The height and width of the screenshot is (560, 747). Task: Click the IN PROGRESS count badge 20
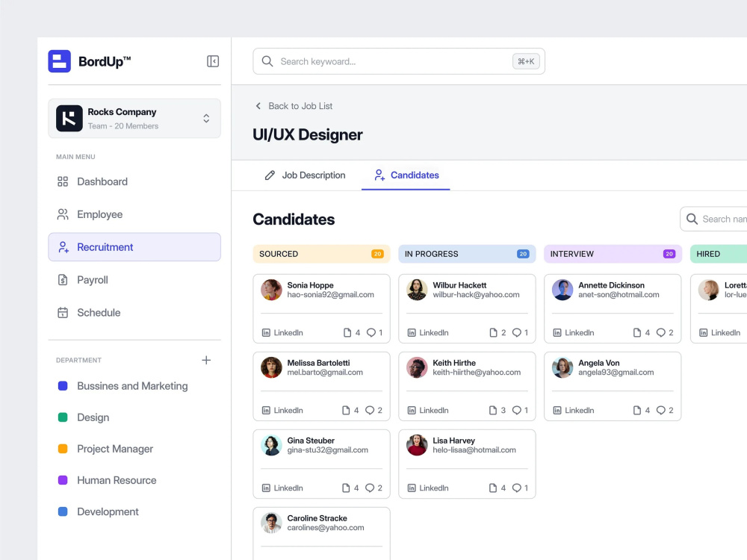click(523, 254)
